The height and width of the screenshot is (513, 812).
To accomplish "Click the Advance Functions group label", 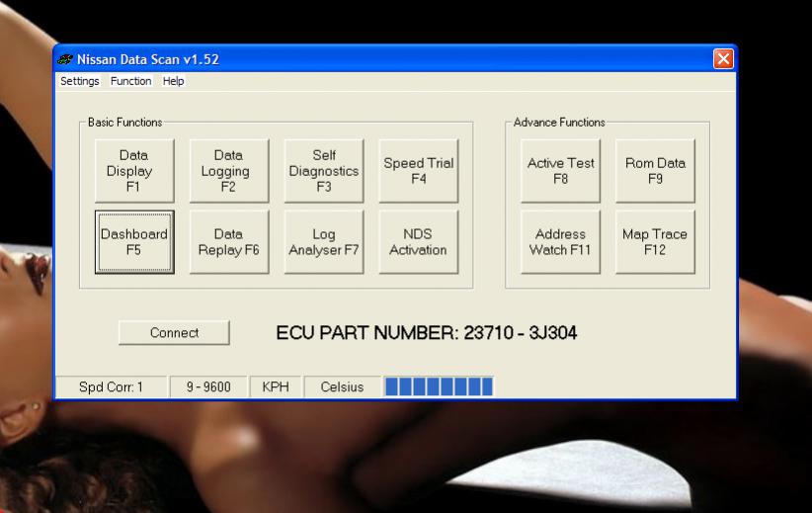I will (x=559, y=123).
